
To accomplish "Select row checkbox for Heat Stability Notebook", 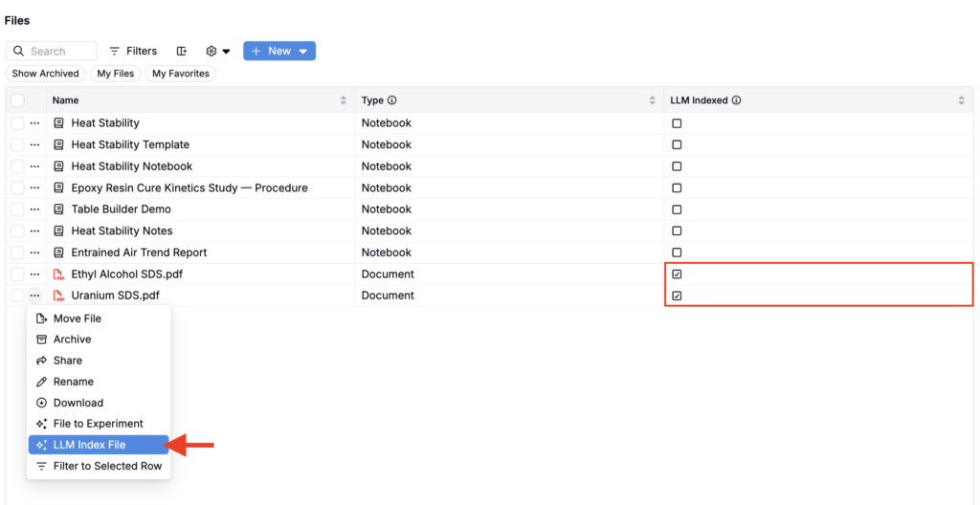I will (17, 166).
